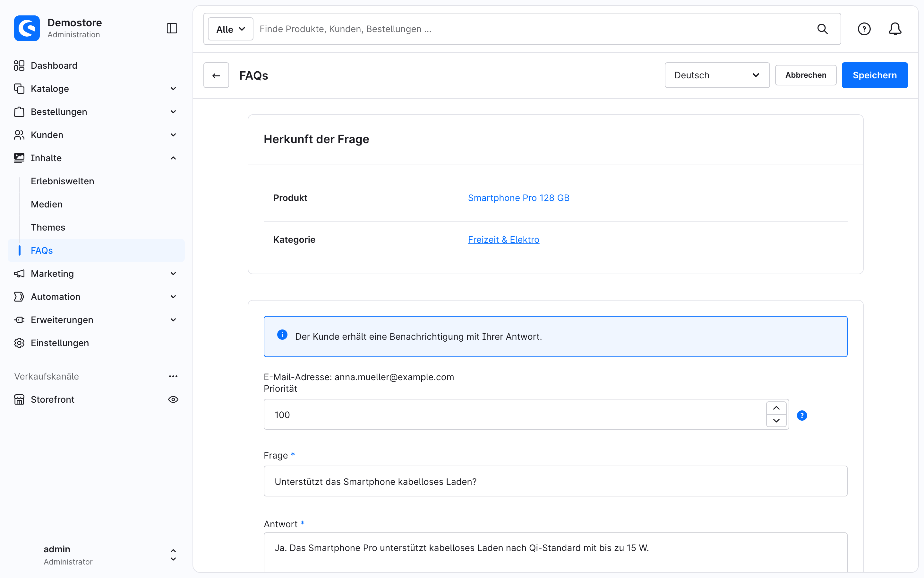
Task: Click the Storefront shop icon
Action: point(19,399)
